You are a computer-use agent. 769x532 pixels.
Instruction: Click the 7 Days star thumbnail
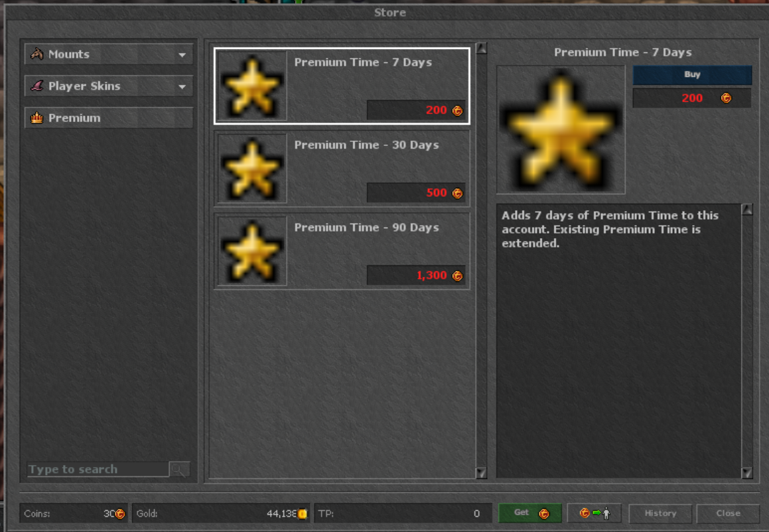click(251, 86)
